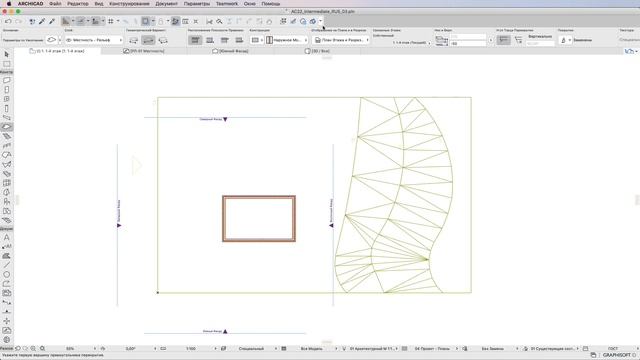Viewport: 640px width, 360px height.
Task: Open the Документ menu
Action: point(167,4)
